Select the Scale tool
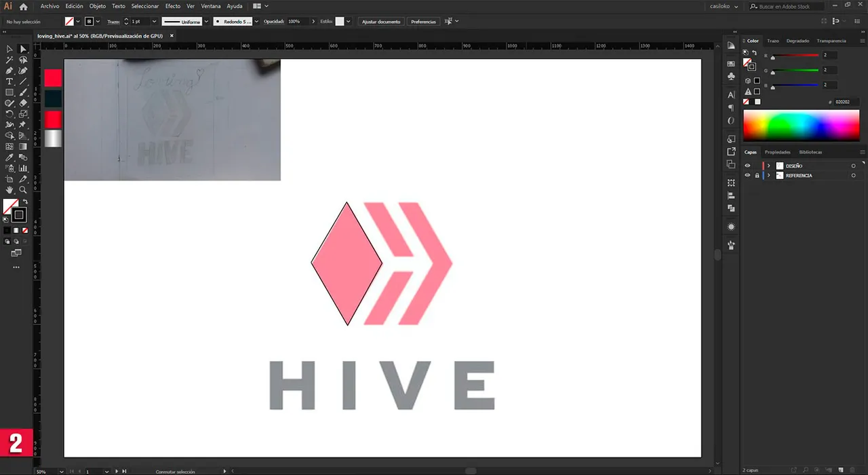Screen dimensions: 868x475 pyautogui.click(x=23, y=113)
